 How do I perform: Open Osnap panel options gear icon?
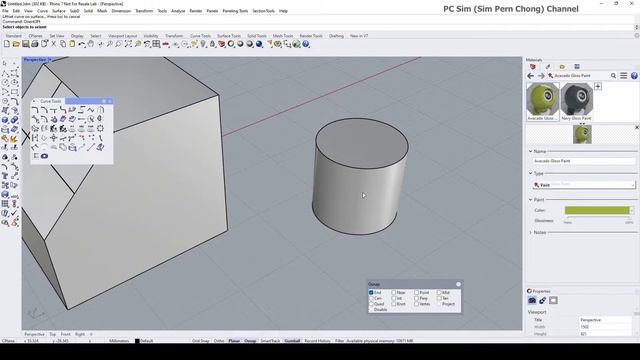[458, 284]
